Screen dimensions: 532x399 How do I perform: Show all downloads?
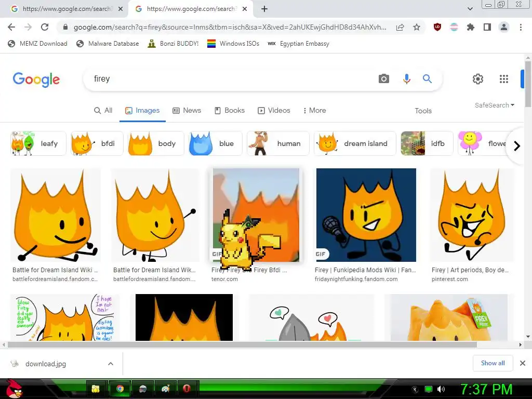pos(493,363)
